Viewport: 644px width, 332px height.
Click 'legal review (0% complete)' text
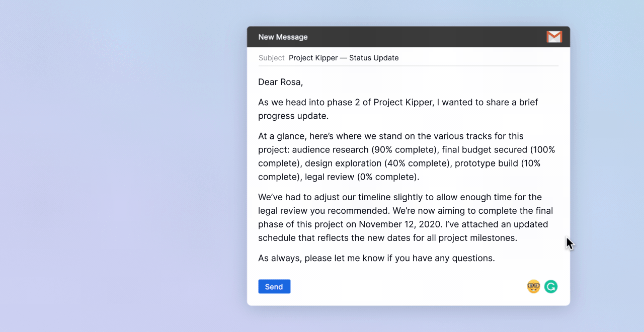361,177
